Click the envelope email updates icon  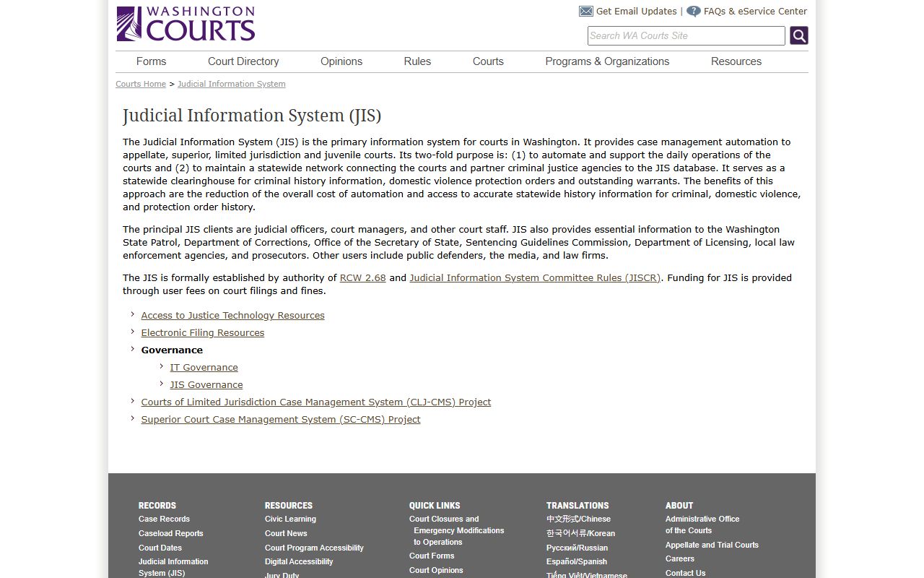click(586, 12)
